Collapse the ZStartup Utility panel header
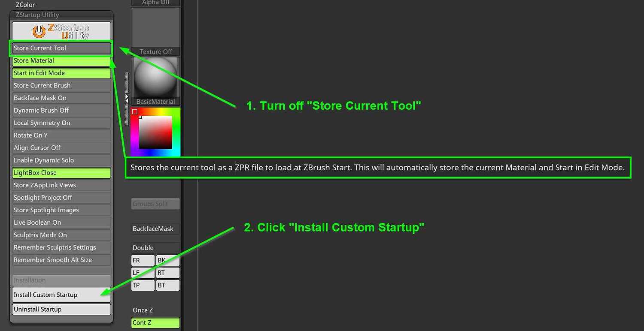The width and height of the screenshot is (644, 331). (x=61, y=15)
